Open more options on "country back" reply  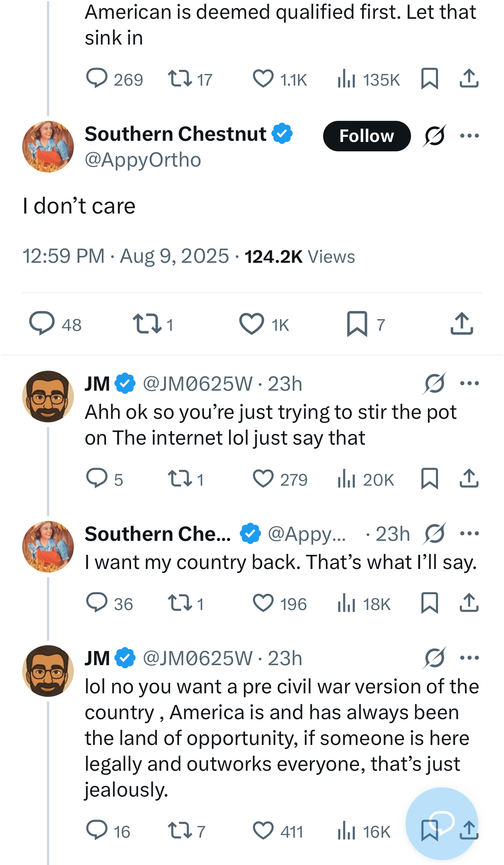[469, 533]
